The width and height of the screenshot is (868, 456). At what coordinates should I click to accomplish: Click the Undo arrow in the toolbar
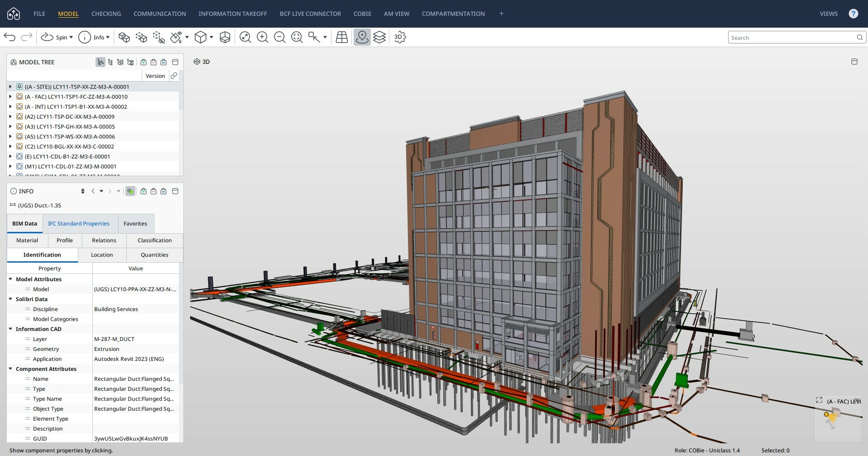10,37
